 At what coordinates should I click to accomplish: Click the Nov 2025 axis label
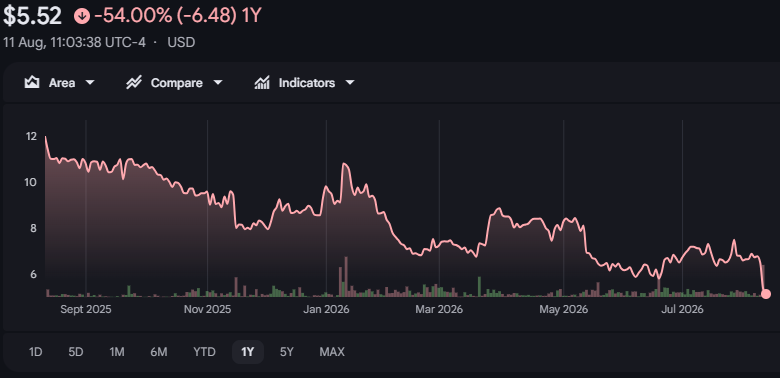207,309
